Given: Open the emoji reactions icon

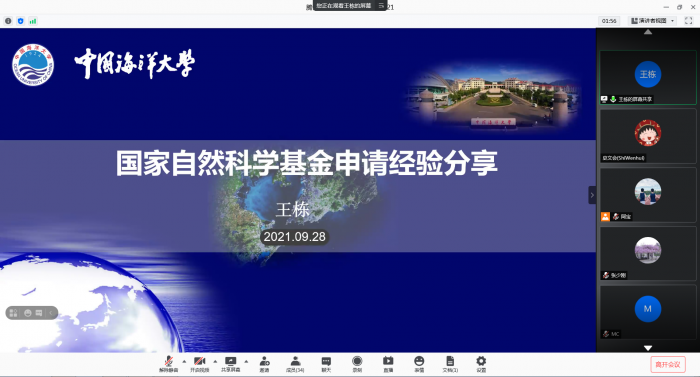Looking at the screenshot, I should (419, 364).
